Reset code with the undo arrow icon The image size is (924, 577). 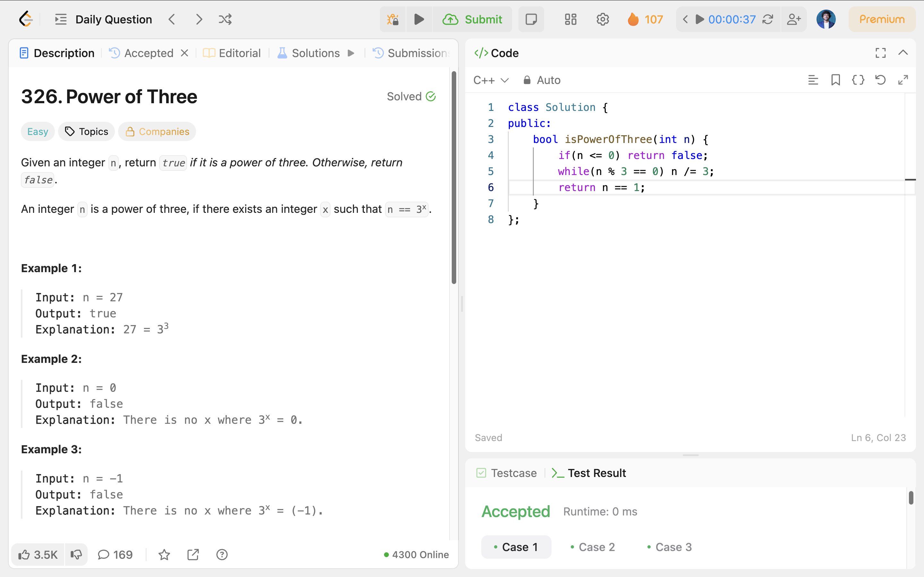pos(880,80)
